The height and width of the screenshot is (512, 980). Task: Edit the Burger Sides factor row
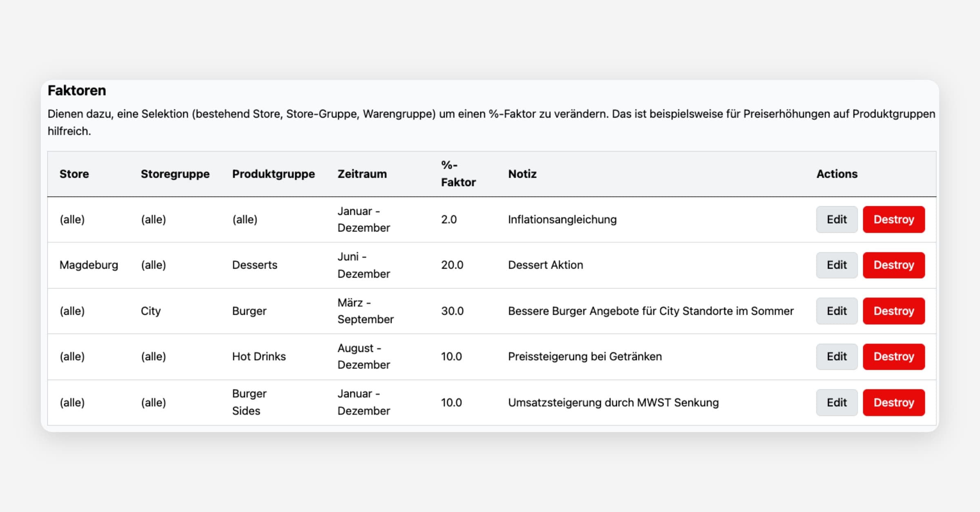click(x=837, y=403)
